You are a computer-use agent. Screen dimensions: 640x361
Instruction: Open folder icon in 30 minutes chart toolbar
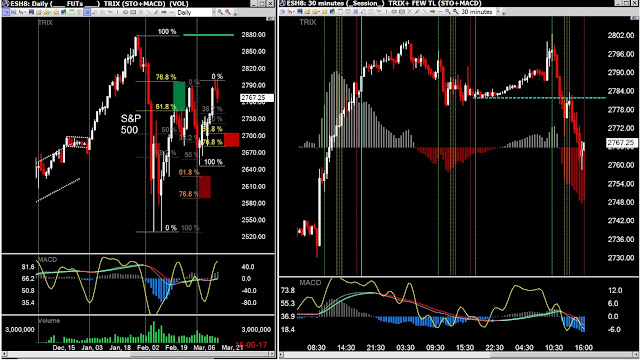coord(307,11)
